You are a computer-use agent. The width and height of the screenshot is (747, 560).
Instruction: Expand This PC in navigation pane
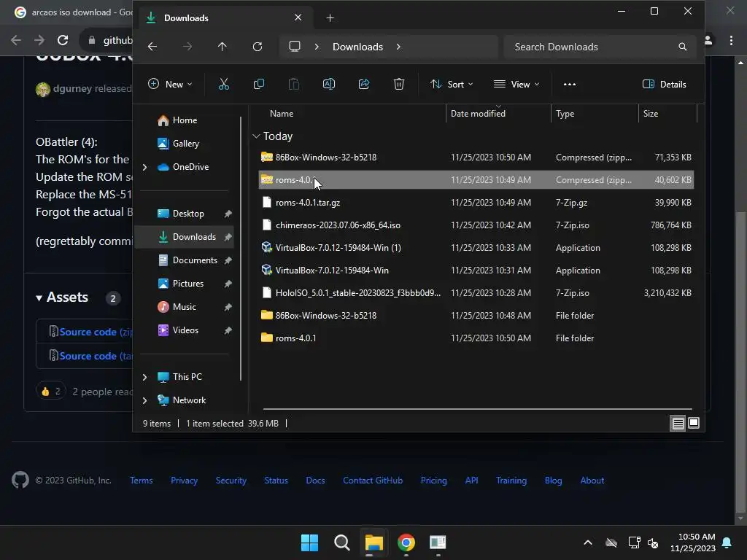pyautogui.click(x=145, y=377)
